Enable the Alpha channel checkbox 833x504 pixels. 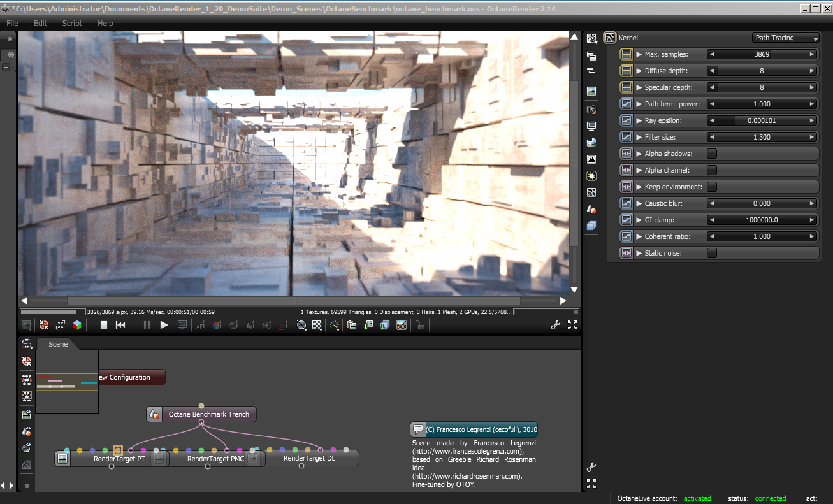tap(712, 170)
